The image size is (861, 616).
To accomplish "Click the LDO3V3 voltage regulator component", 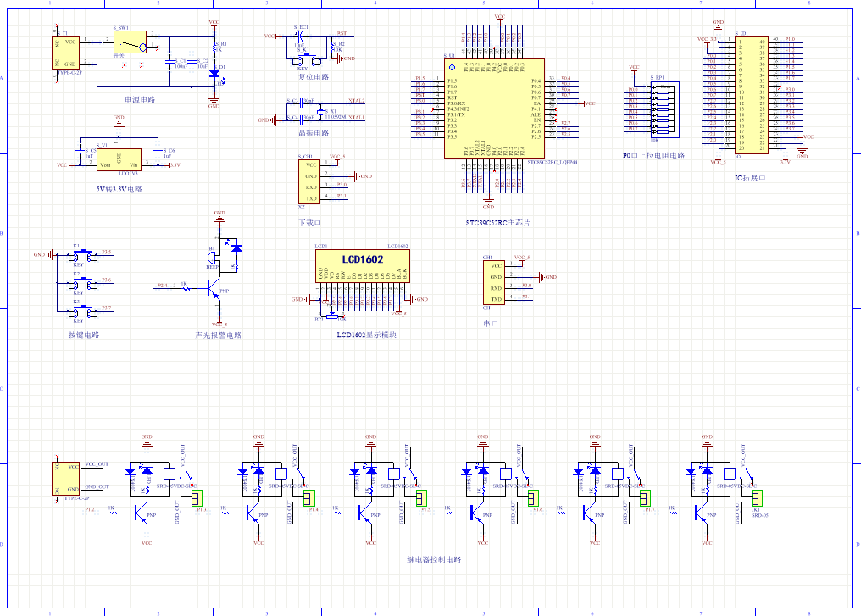I will pos(119,159).
